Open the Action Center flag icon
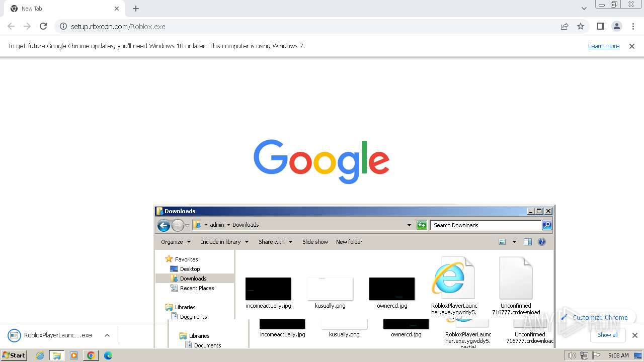This screenshot has width=644, height=362. pos(596,355)
